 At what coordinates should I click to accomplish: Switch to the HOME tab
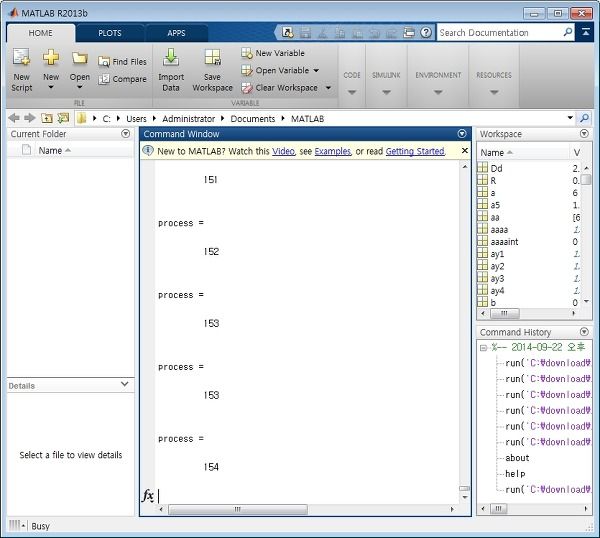click(x=41, y=33)
